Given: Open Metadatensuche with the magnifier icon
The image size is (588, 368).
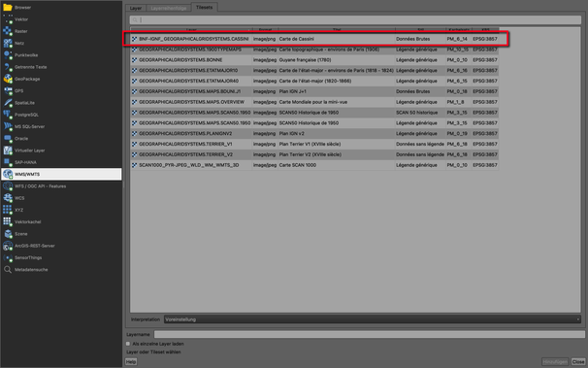Looking at the screenshot, I should click(8, 270).
